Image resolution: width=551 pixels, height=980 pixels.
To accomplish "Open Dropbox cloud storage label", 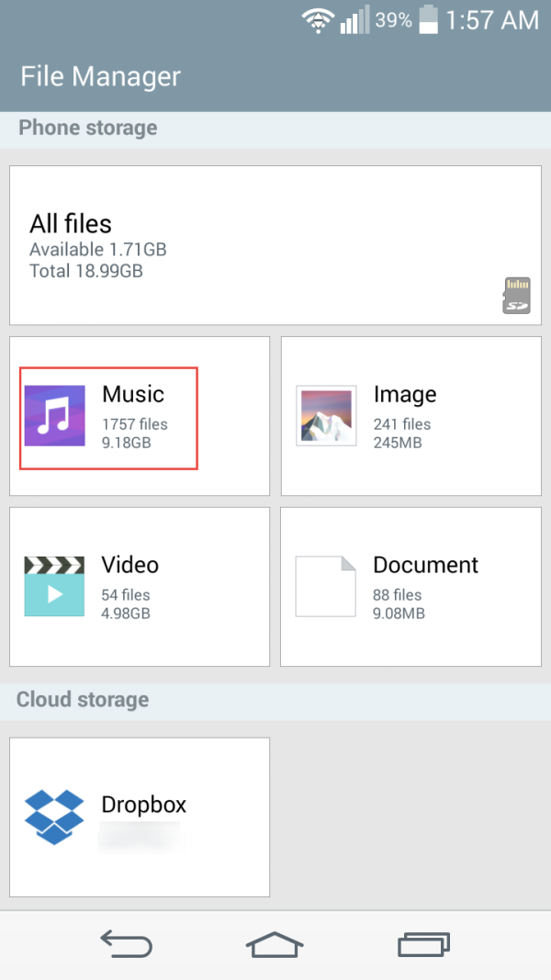I will (x=144, y=805).
